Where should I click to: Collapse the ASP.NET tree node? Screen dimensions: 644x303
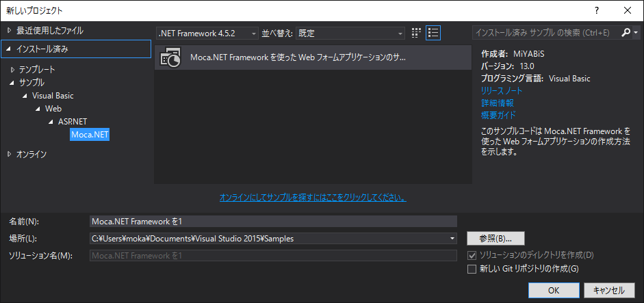coord(51,122)
